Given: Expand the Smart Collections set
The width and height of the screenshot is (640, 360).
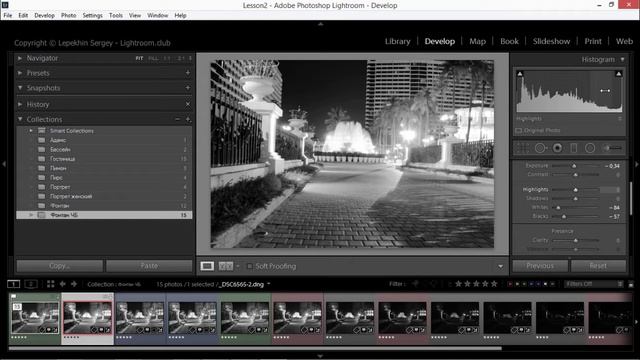Looking at the screenshot, I should pyautogui.click(x=31, y=131).
